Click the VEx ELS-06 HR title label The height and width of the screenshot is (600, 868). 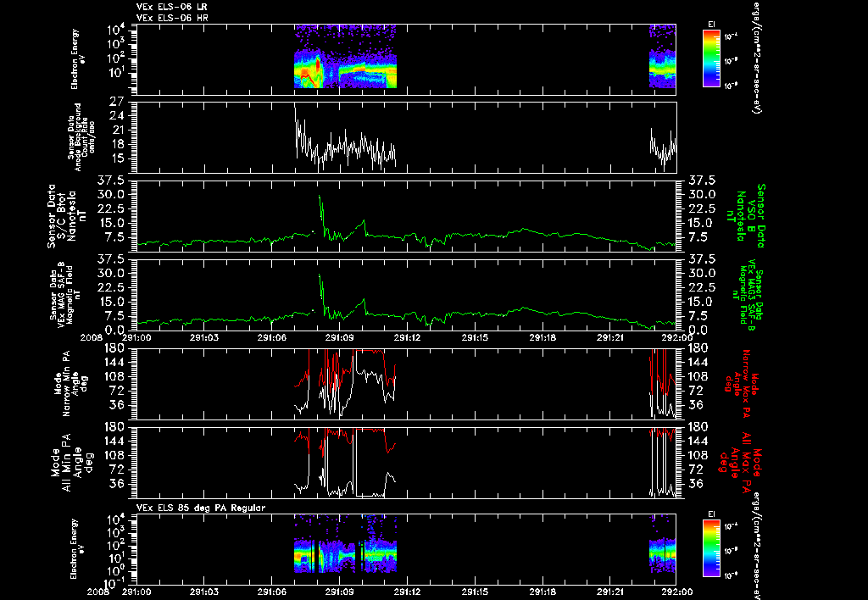click(x=172, y=19)
